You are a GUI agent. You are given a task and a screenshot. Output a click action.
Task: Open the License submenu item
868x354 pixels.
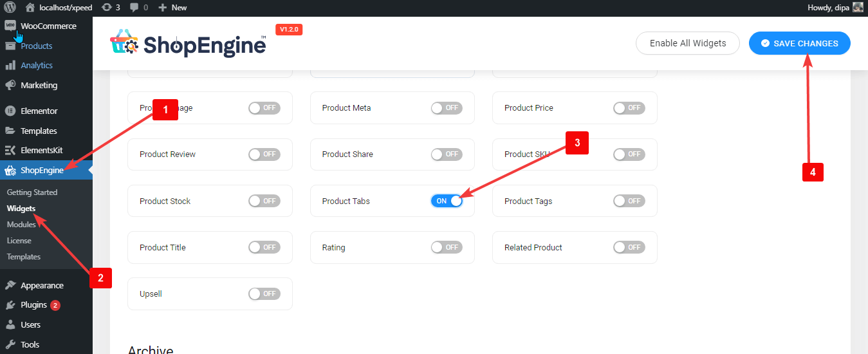19,241
